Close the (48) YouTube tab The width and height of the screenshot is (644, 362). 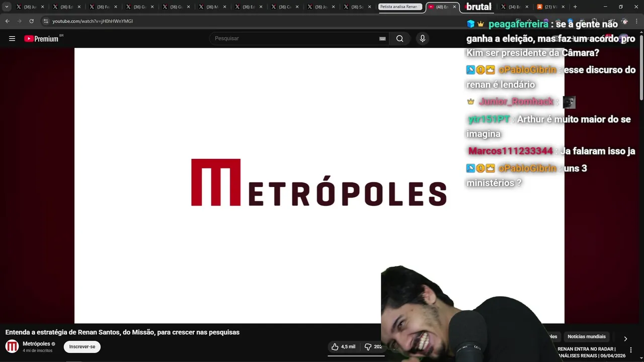pyautogui.click(x=454, y=7)
